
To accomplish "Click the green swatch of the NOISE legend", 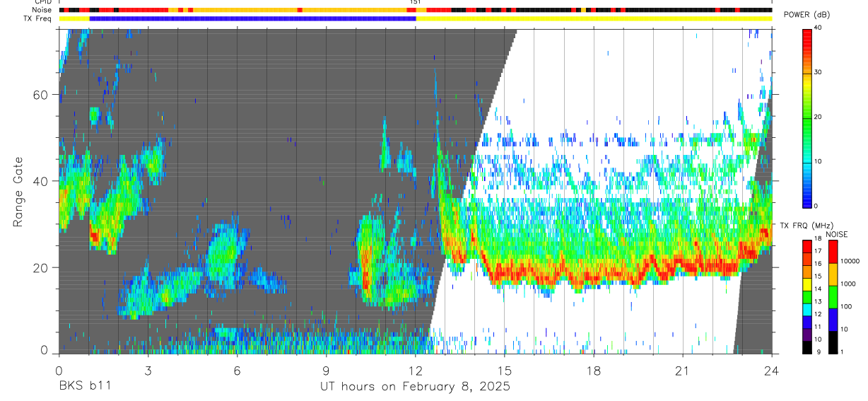I will pos(832,296).
